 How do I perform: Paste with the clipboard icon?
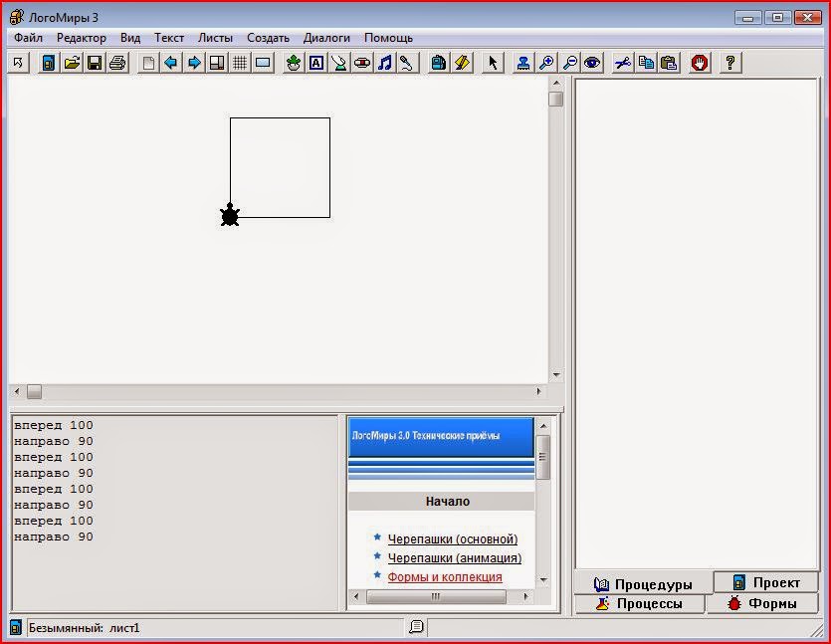click(669, 63)
